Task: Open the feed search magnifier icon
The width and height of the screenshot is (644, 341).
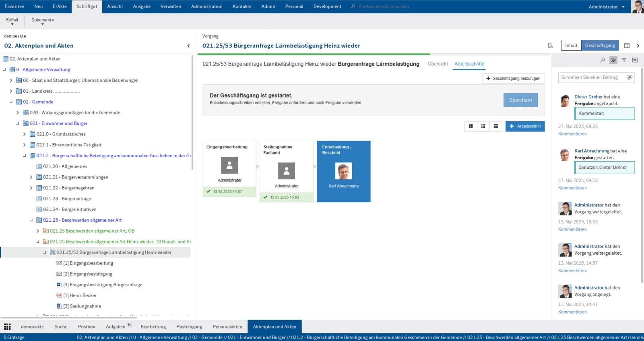Action: pos(603,60)
